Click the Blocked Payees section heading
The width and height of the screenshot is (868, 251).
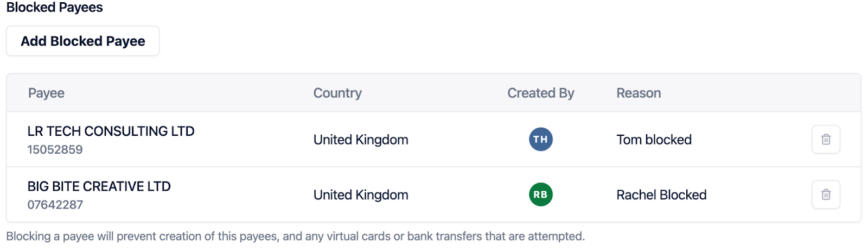point(54,8)
